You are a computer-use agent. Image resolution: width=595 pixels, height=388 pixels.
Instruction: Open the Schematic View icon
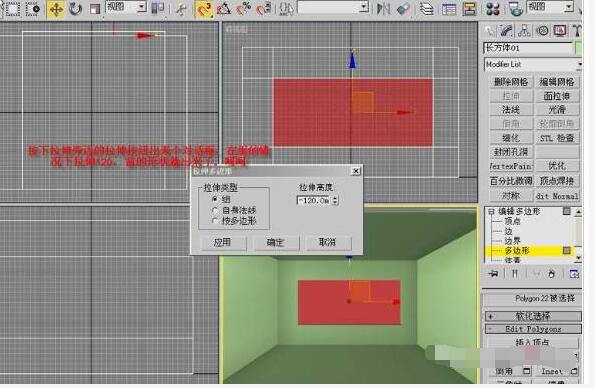click(469, 8)
